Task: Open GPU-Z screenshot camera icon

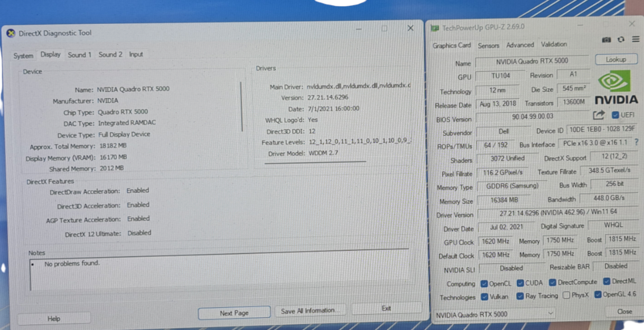Action: [x=606, y=40]
